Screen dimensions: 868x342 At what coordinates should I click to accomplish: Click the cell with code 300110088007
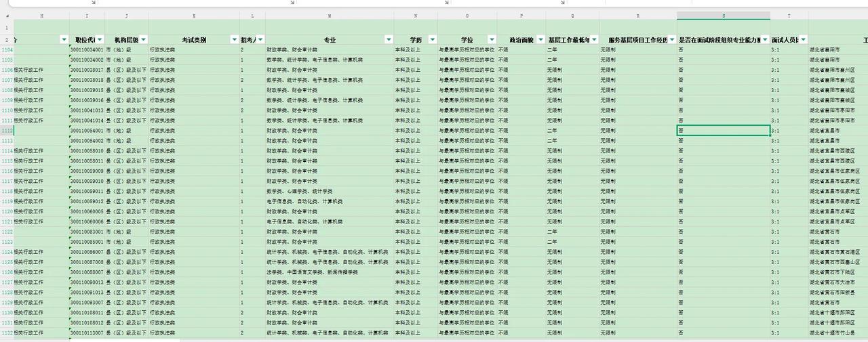point(87,272)
